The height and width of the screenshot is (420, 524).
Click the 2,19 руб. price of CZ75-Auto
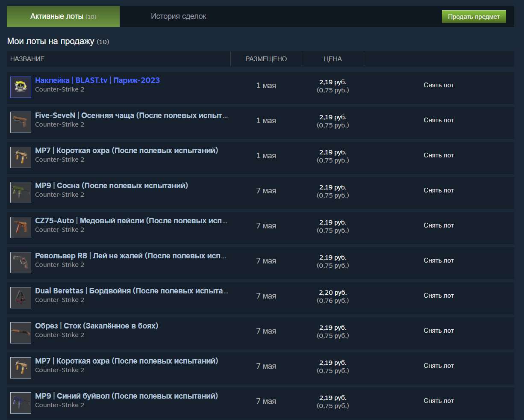point(333,222)
